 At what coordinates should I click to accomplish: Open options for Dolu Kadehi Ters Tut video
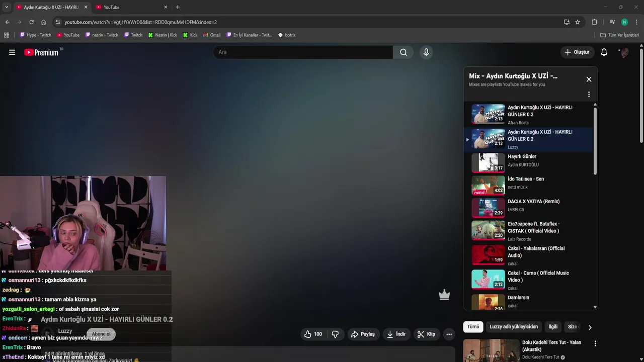pos(595,343)
